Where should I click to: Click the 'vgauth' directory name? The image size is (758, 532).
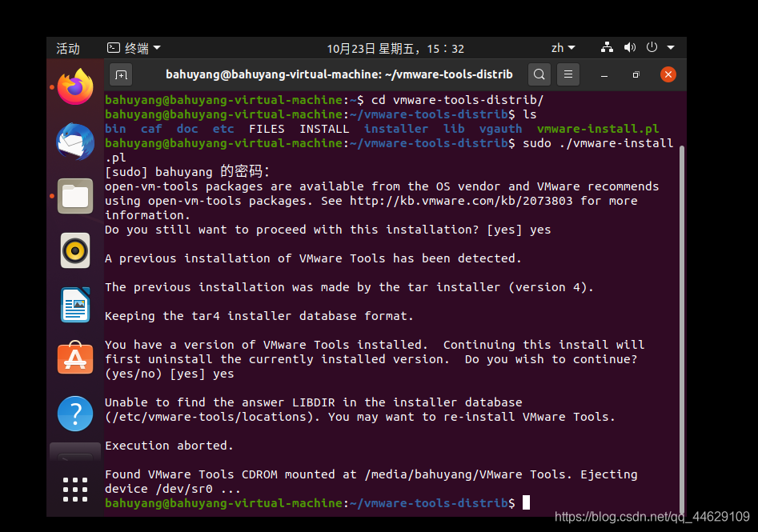(x=500, y=129)
